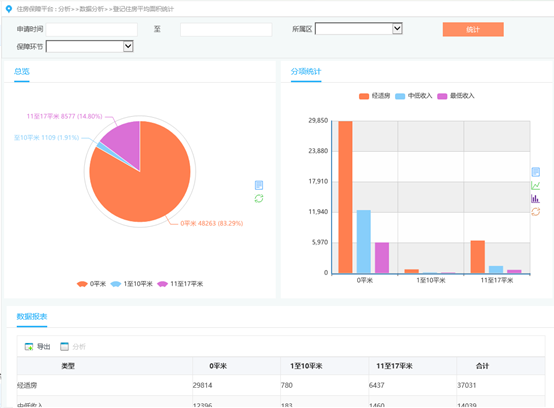Focus the 申请时间 start date field
The image size is (554, 408).
[92, 29]
